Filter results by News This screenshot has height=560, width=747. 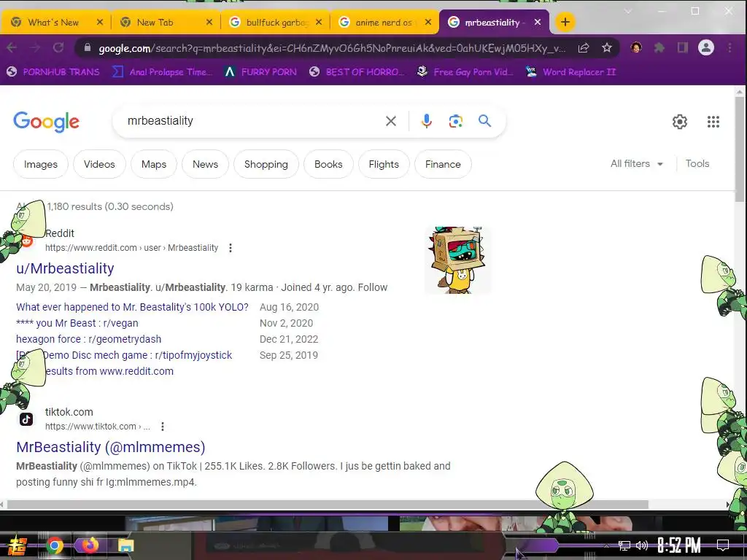coord(205,164)
